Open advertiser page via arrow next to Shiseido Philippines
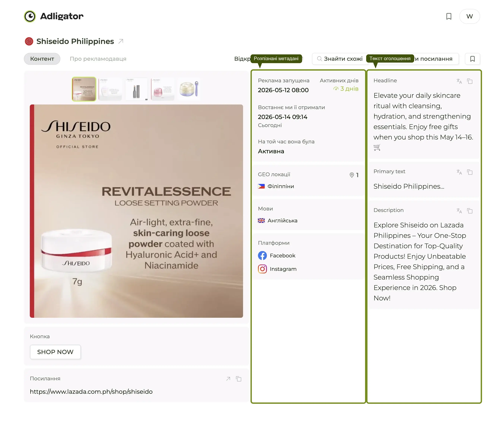The width and height of the screenshot is (504, 447). (x=121, y=41)
